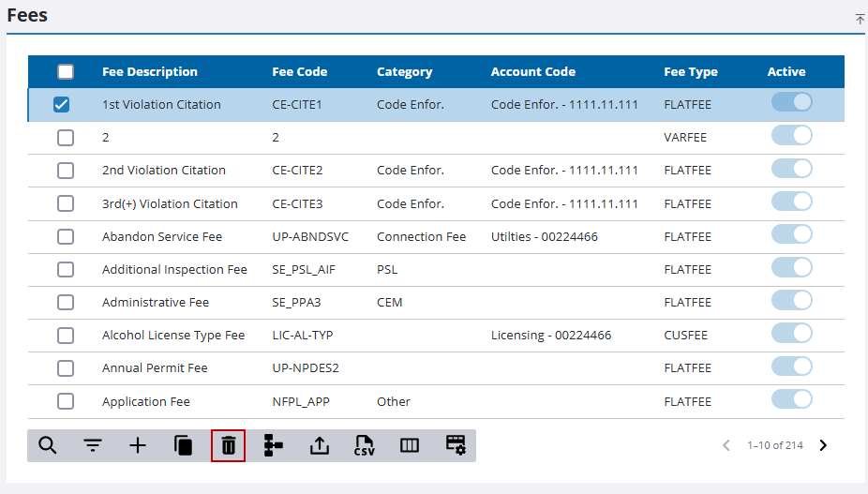Collapse the Fees section using top-right arrow
The width and height of the screenshot is (868, 494).
point(860,19)
